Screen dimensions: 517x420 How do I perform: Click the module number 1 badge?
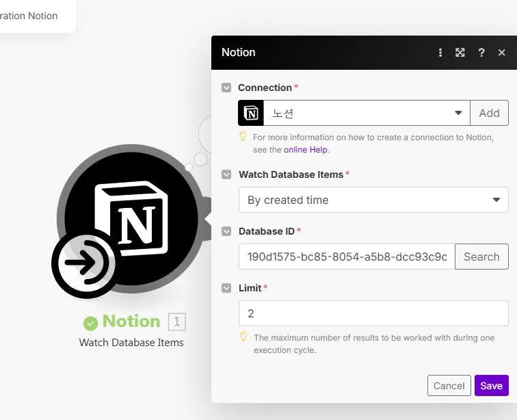pyautogui.click(x=177, y=321)
